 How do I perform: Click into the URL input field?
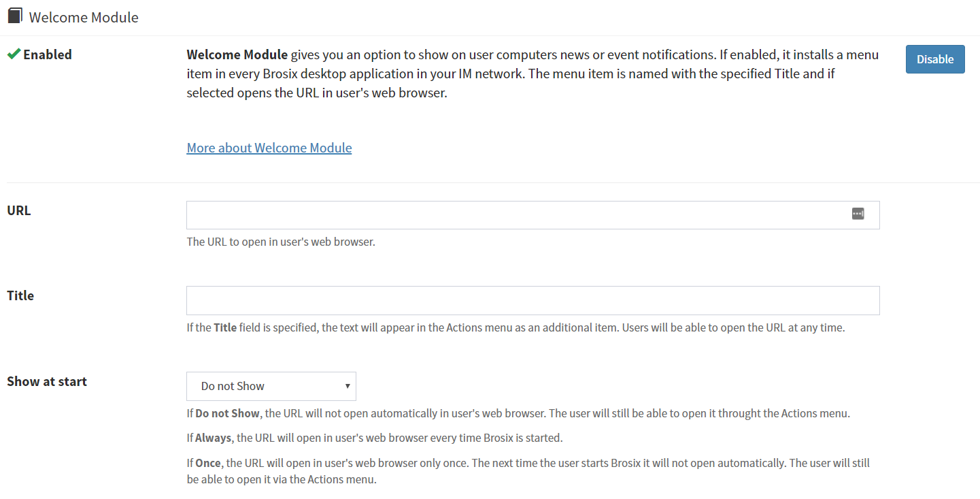(x=517, y=215)
